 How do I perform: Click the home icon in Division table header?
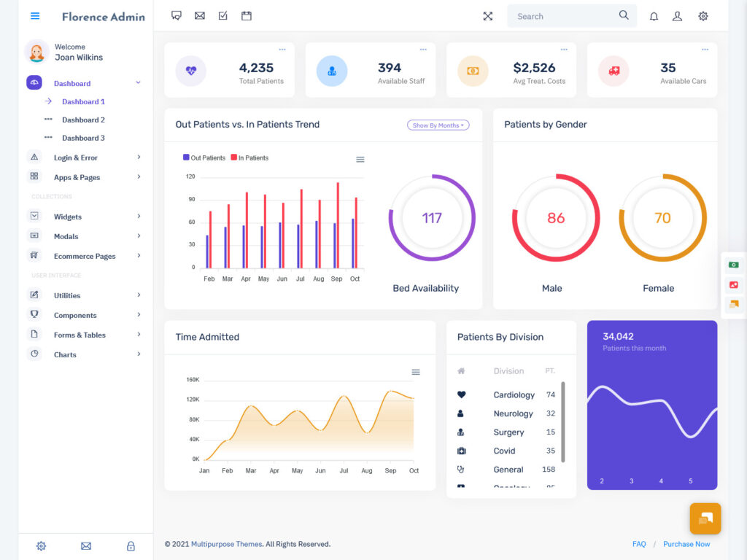[x=461, y=370]
